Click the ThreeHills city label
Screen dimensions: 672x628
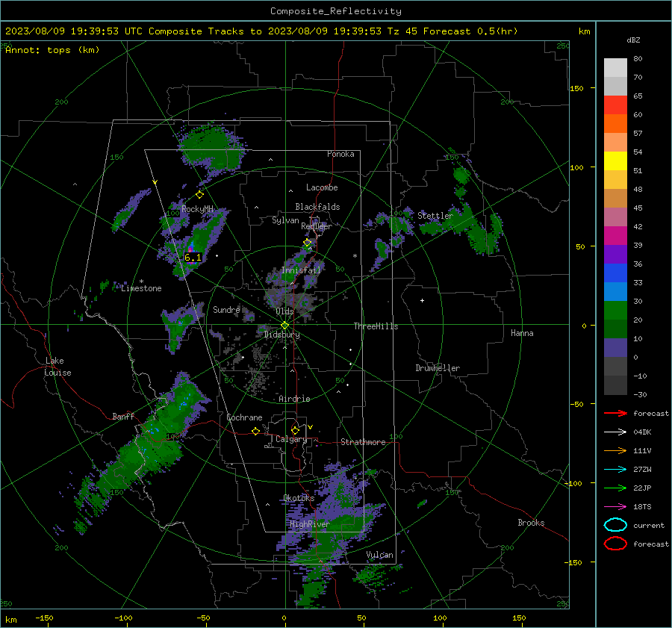pyautogui.click(x=376, y=326)
